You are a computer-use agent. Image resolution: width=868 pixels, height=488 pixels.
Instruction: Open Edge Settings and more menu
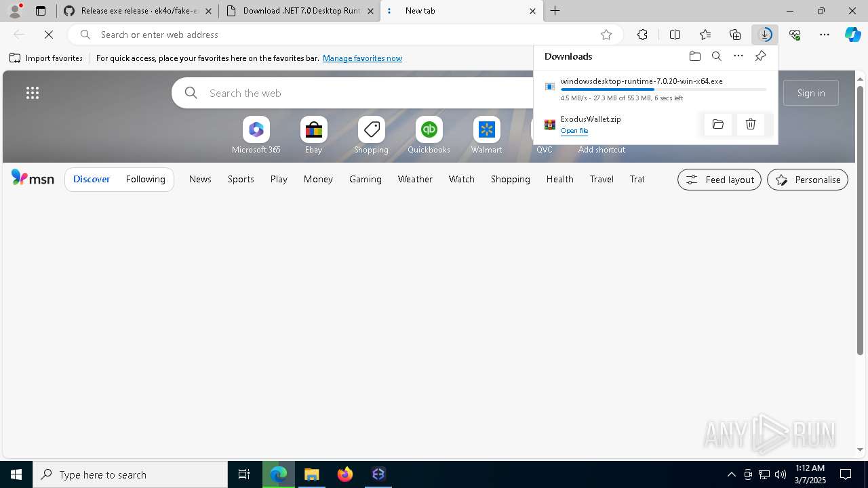tap(825, 35)
